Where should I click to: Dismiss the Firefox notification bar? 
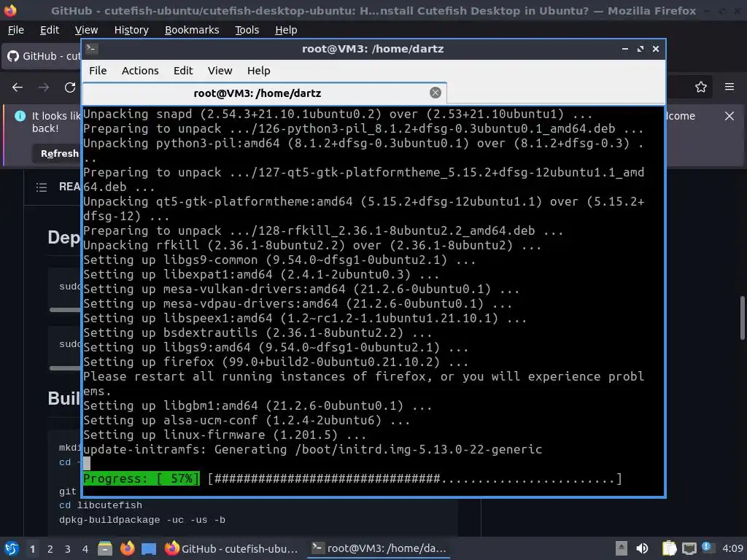click(x=729, y=116)
